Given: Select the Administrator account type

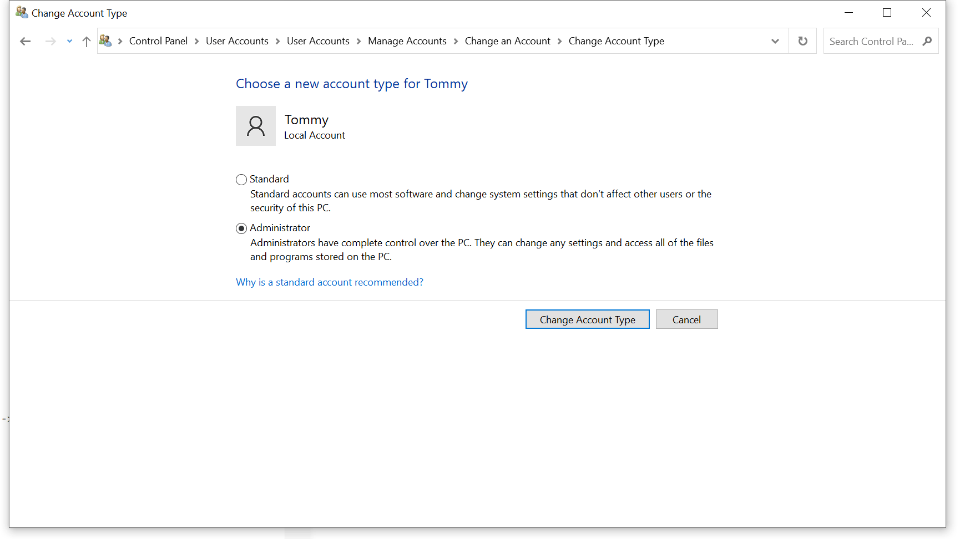Looking at the screenshot, I should pos(241,228).
